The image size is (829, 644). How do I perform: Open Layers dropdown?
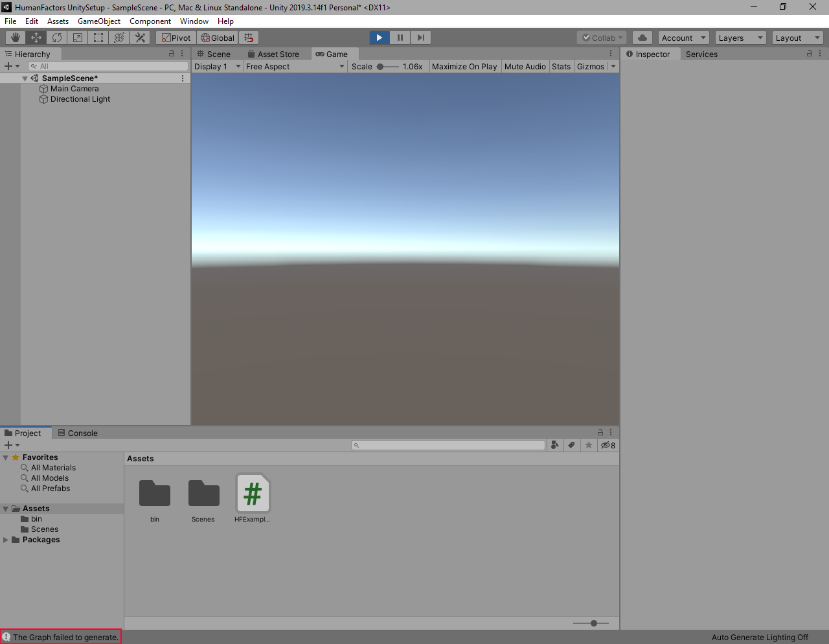(741, 38)
